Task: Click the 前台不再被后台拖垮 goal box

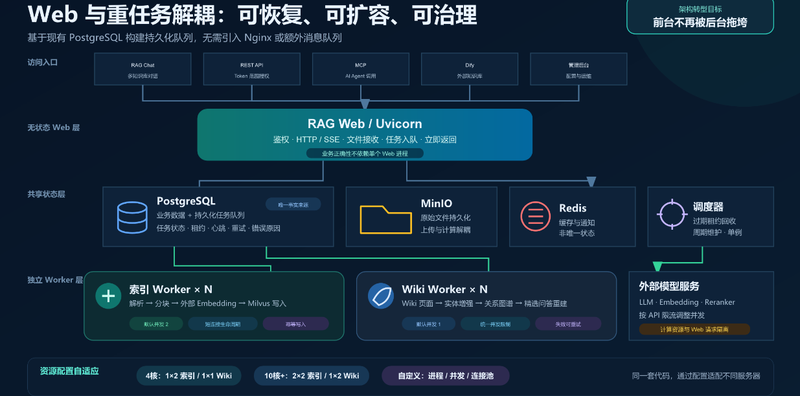Action: click(x=700, y=16)
